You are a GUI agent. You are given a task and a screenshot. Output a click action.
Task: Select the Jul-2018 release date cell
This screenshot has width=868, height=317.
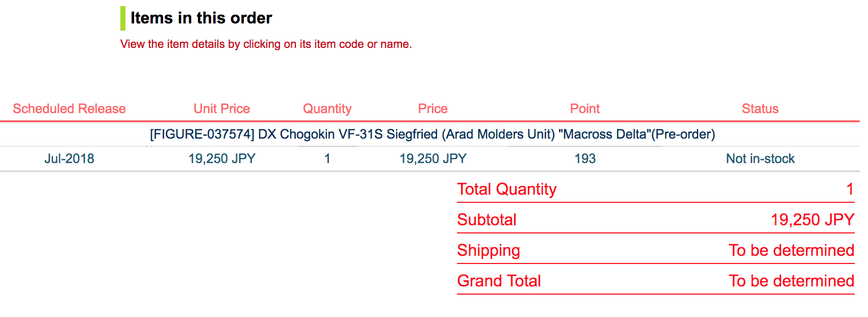(69, 158)
